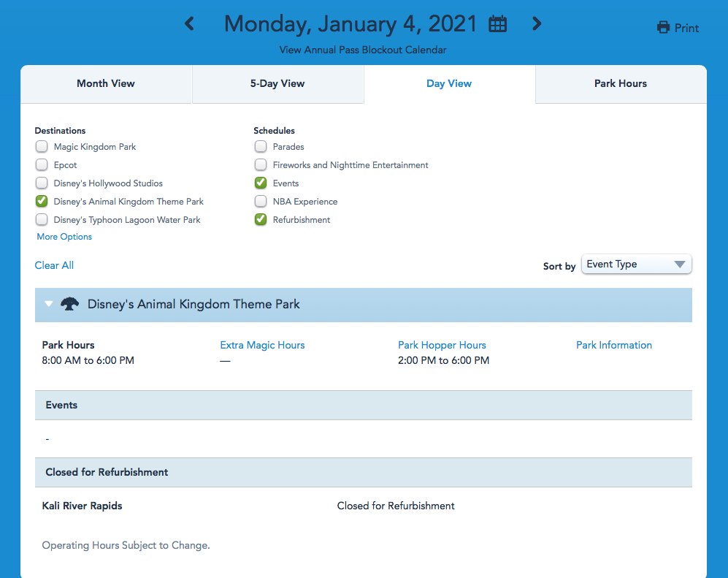Image resolution: width=728 pixels, height=578 pixels.
Task: Click the Animal Kingdom tree icon
Action: click(x=69, y=304)
